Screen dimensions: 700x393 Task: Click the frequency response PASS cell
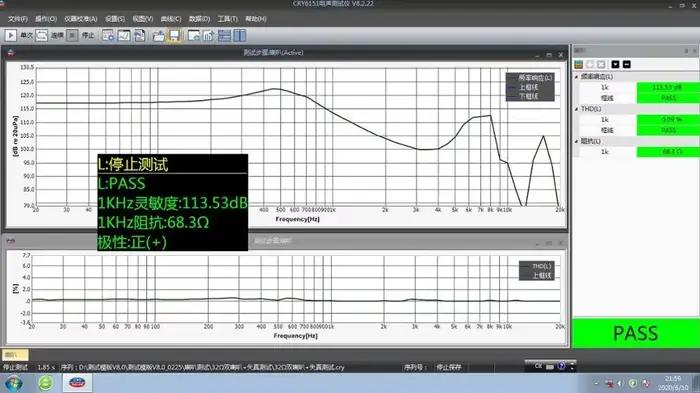point(668,98)
